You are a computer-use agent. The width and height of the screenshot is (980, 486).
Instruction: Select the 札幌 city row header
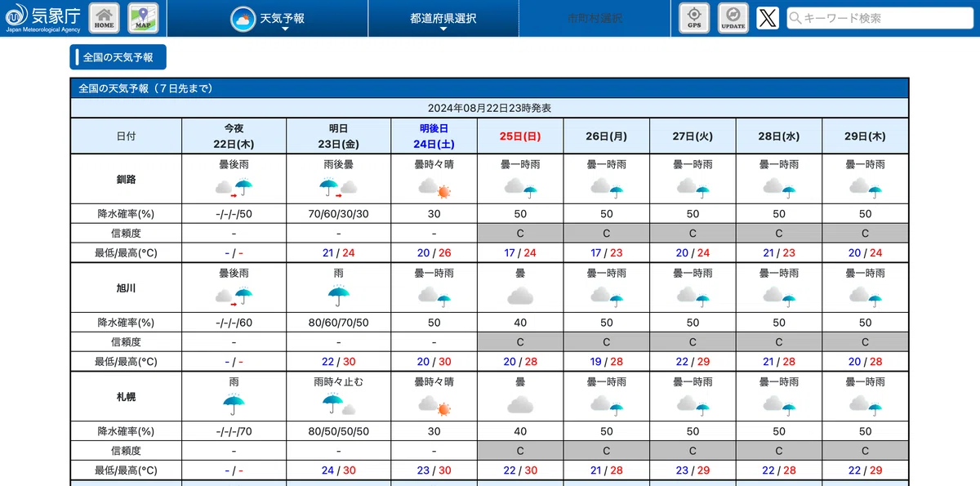tap(126, 395)
